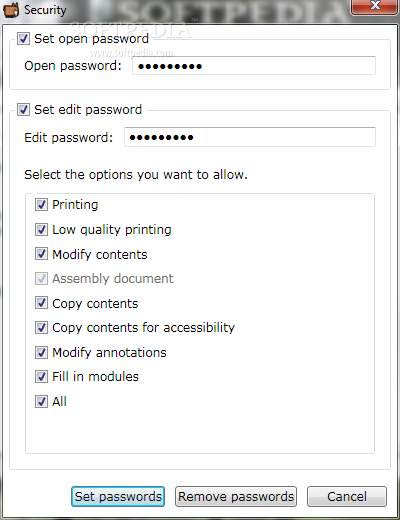This screenshot has height=520, width=400.
Task: Toggle the Modify contents checkbox
Action: (41, 254)
